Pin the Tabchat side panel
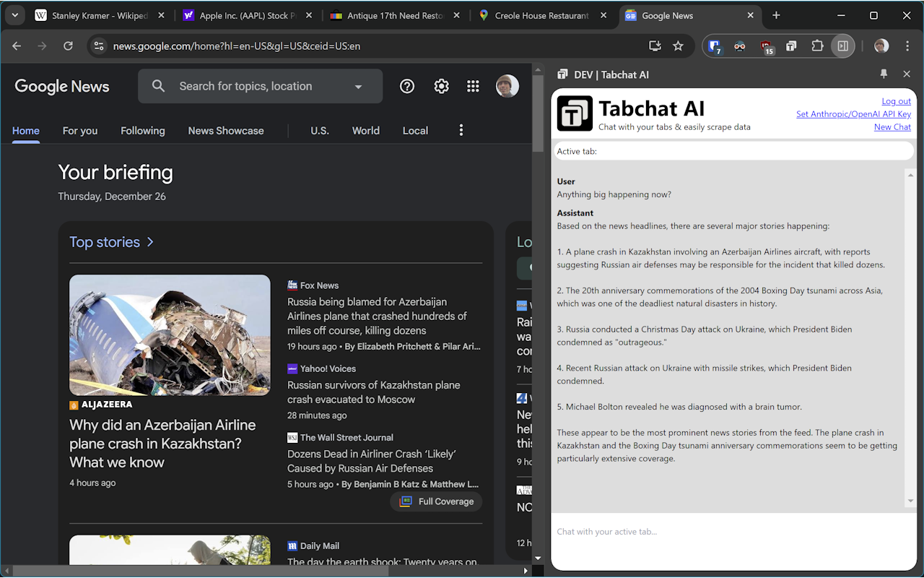924x578 pixels. pos(884,74)
